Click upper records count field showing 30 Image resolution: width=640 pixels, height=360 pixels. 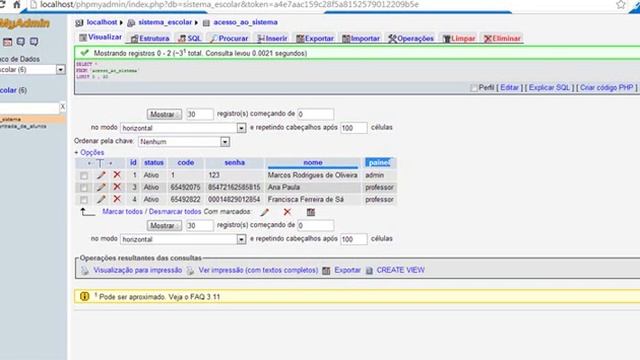[200, 114]
